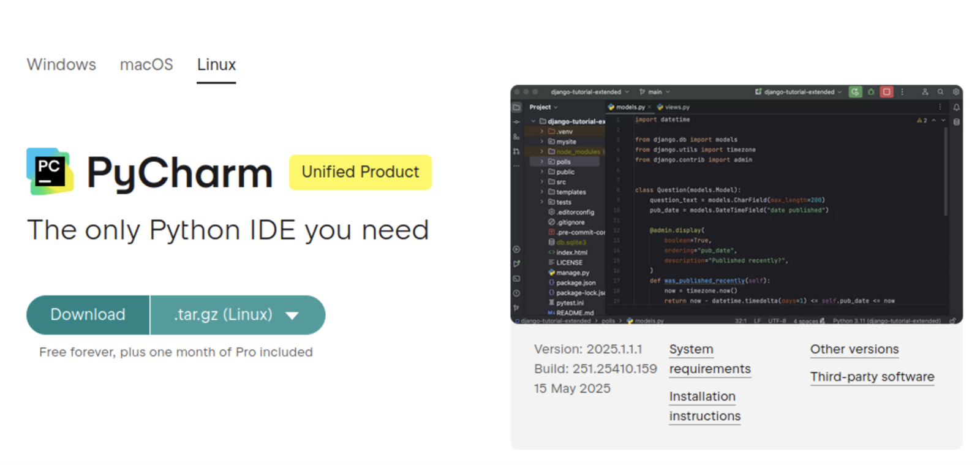The width and height of the screenshot is (980, 465).
Task: Open the .tar.gz (Linux) format dropdown
Action: pos(238,315)
